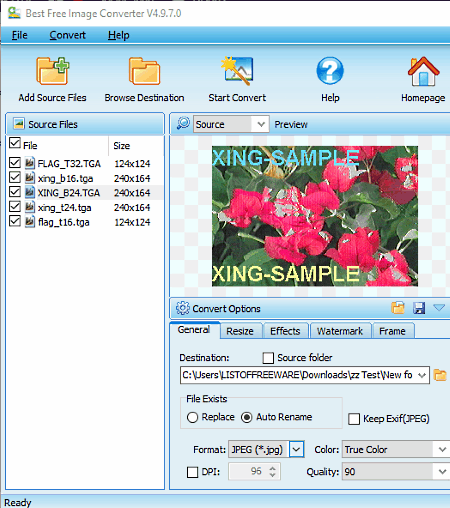Open Help via the question mark icon
Viewport: 450px width, 508px height.
tap(330, 71)
